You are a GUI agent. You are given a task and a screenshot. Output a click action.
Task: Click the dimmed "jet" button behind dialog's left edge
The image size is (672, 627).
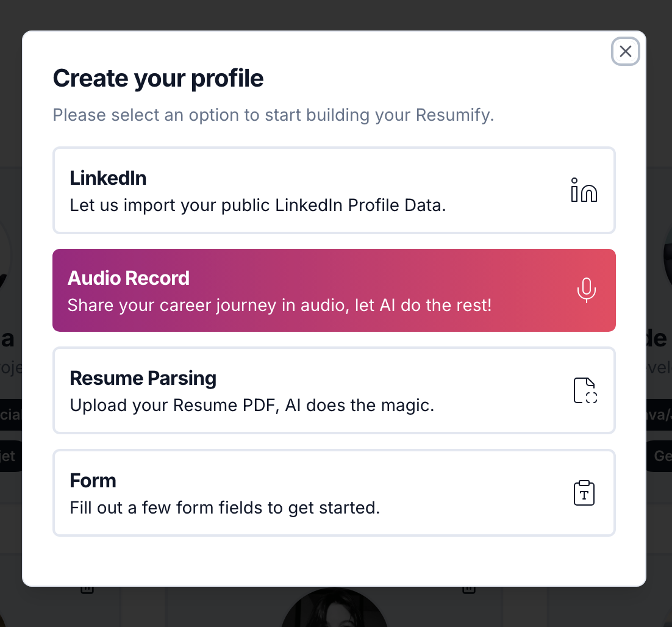pos(9,456)
